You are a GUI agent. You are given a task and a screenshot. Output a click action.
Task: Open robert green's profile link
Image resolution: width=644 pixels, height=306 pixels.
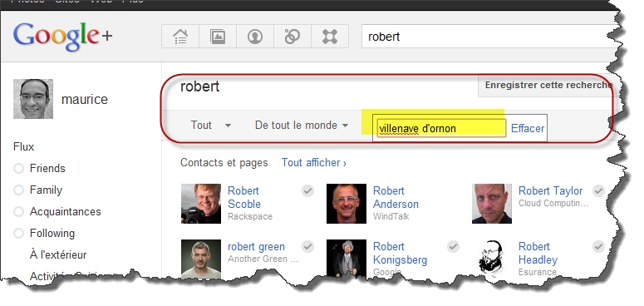click(x=256, y=247)
